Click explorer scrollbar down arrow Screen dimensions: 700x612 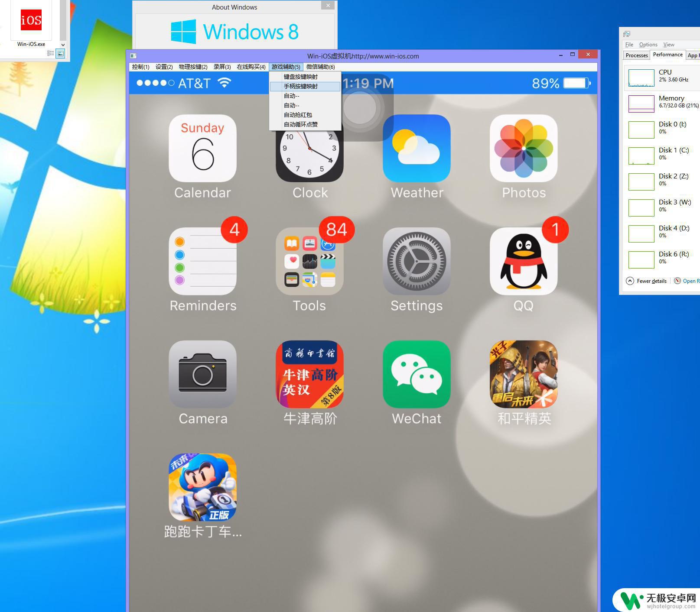(x=63, y=45)
